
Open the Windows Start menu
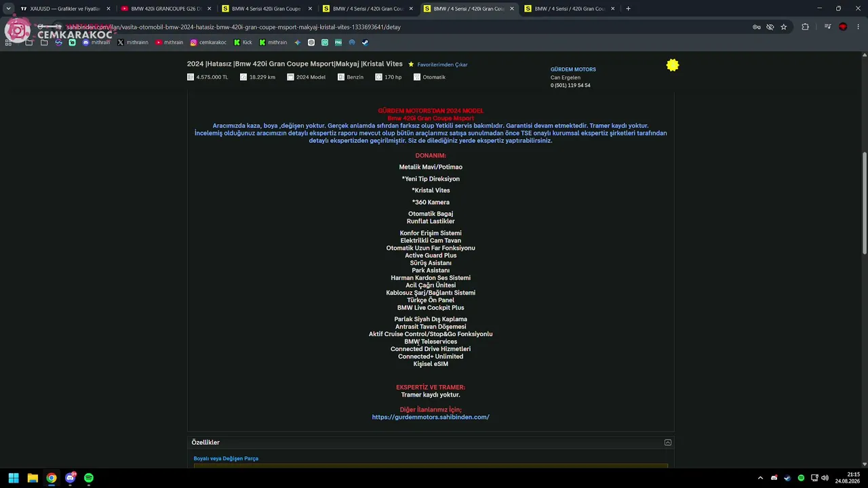coord(14,478)
